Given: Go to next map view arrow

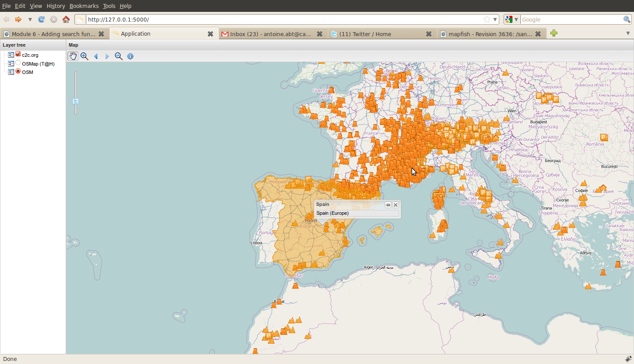Looking at the screenshot, I should point(107,56).
